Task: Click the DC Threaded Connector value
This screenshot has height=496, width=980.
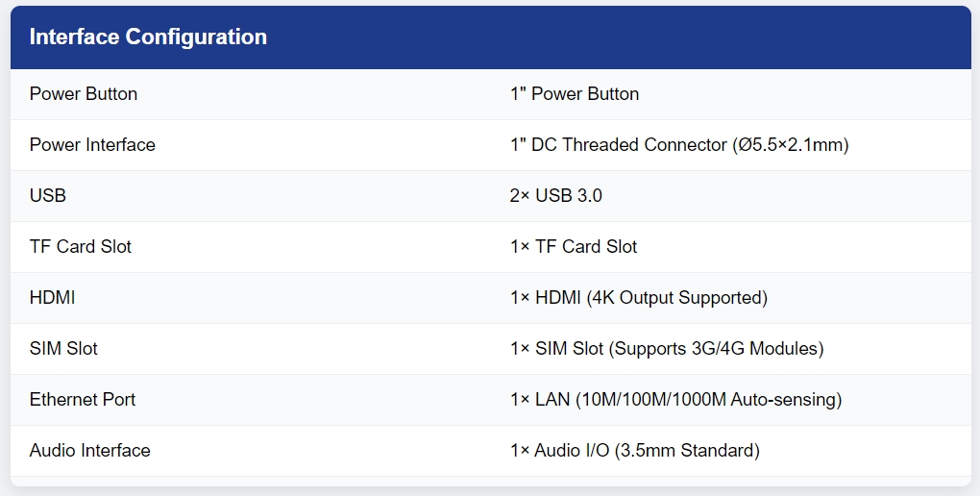Action: 679,145
